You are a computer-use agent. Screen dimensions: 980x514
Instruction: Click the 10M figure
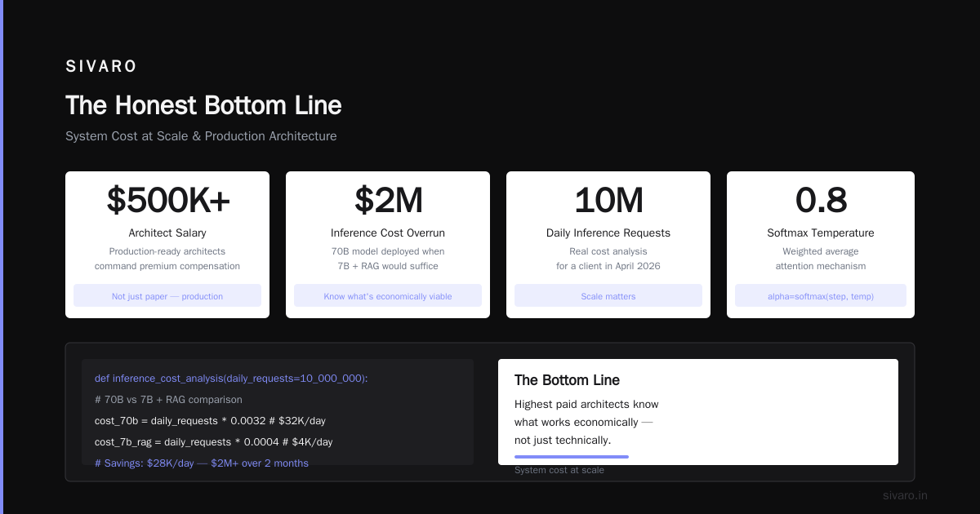[608, 201]
